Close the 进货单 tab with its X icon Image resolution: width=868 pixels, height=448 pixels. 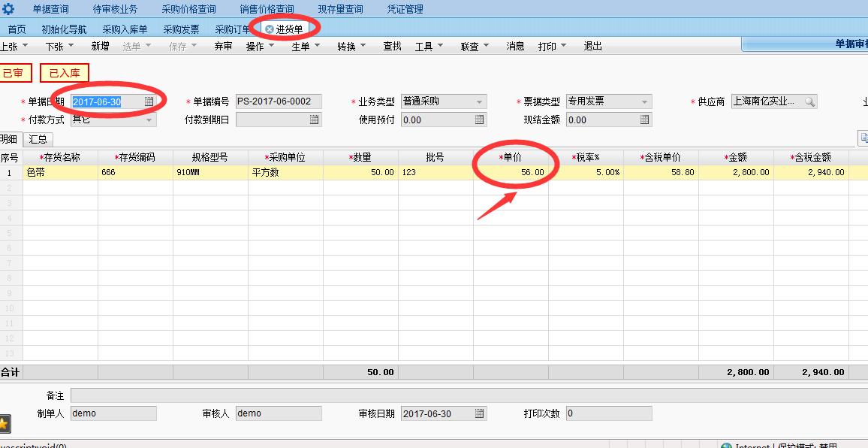coord(270,29)
